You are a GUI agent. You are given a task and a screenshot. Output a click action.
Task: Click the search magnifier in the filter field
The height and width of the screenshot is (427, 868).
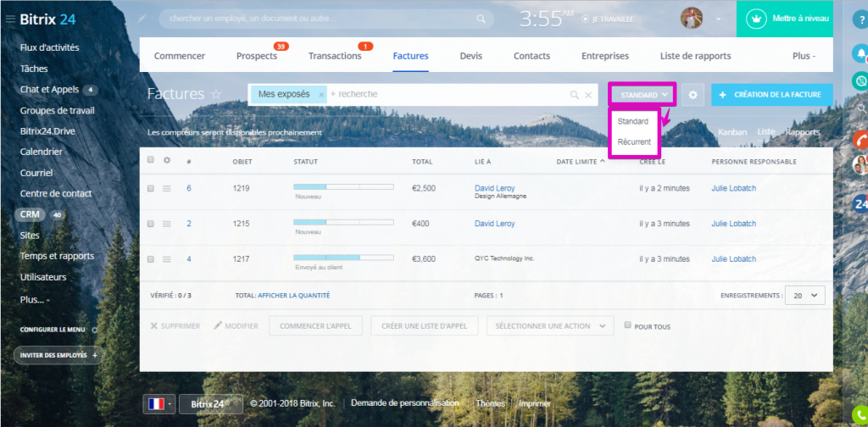pyautogui.click(x=575, y=95)
